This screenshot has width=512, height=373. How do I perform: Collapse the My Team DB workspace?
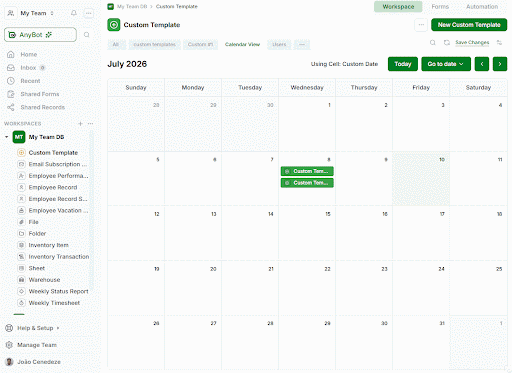tap(6, 137)
